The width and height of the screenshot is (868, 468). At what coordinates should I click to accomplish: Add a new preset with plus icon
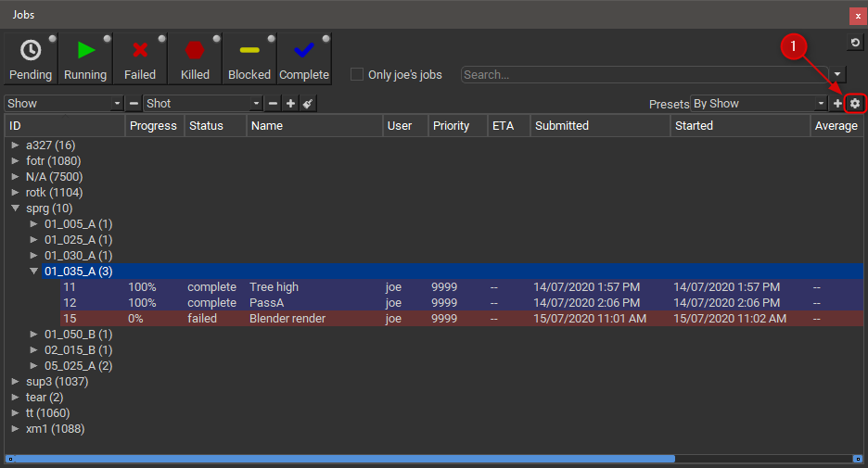point(837,104)
